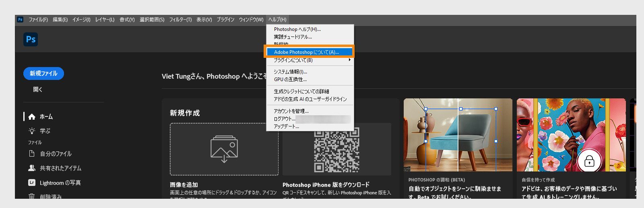Open the イメージ(I) menu

(81, 19)
